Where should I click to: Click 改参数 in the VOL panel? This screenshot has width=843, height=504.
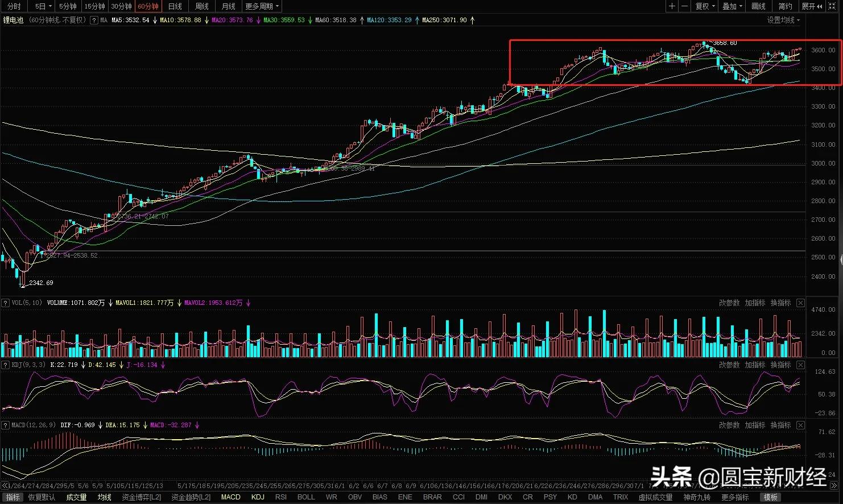729,303
